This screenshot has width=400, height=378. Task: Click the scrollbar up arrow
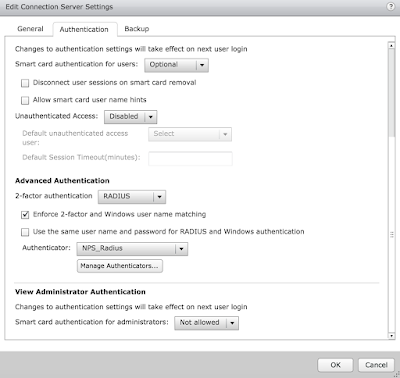(x=392, y=45)
